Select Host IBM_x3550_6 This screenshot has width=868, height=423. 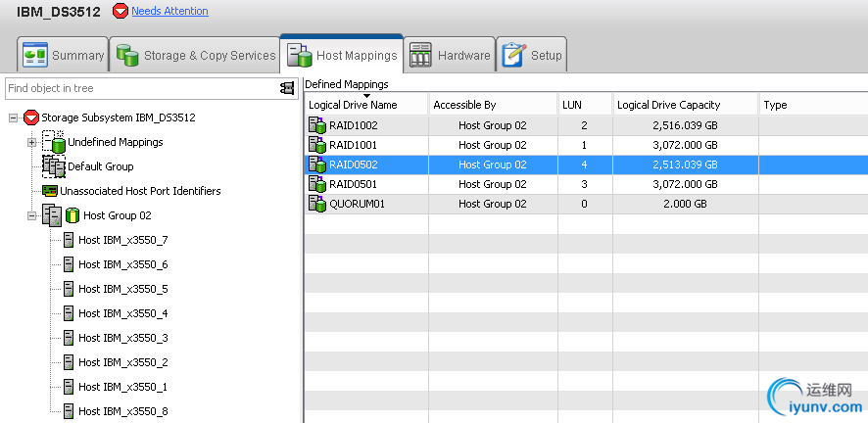[x=122, y=264]
